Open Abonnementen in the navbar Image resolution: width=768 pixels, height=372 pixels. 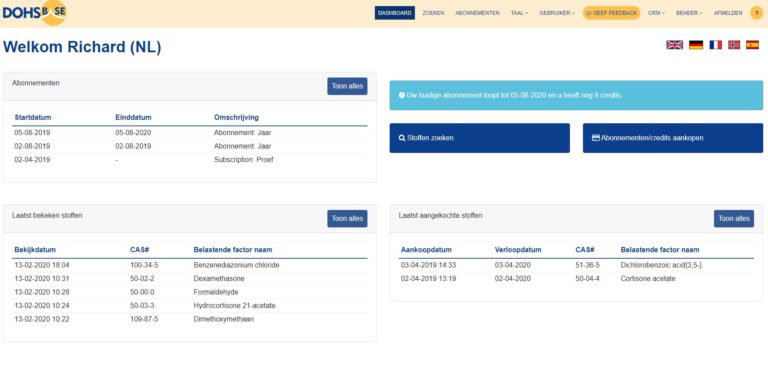pyautogui.click(x=477, y=13)
